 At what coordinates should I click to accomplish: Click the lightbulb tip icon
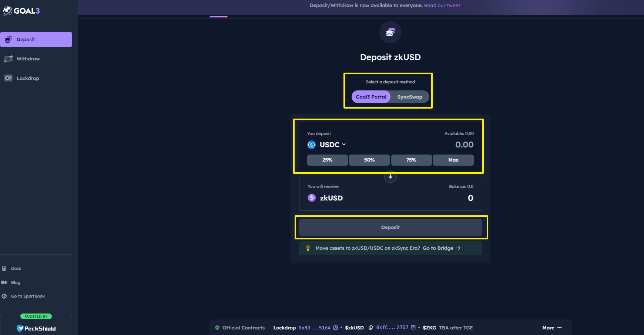point(308,248)
